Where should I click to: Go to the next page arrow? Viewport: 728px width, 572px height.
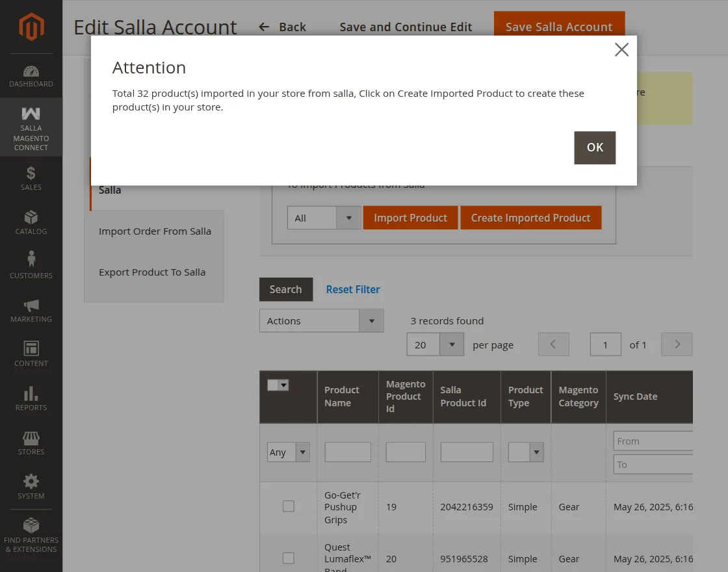(x=677, y=344)
